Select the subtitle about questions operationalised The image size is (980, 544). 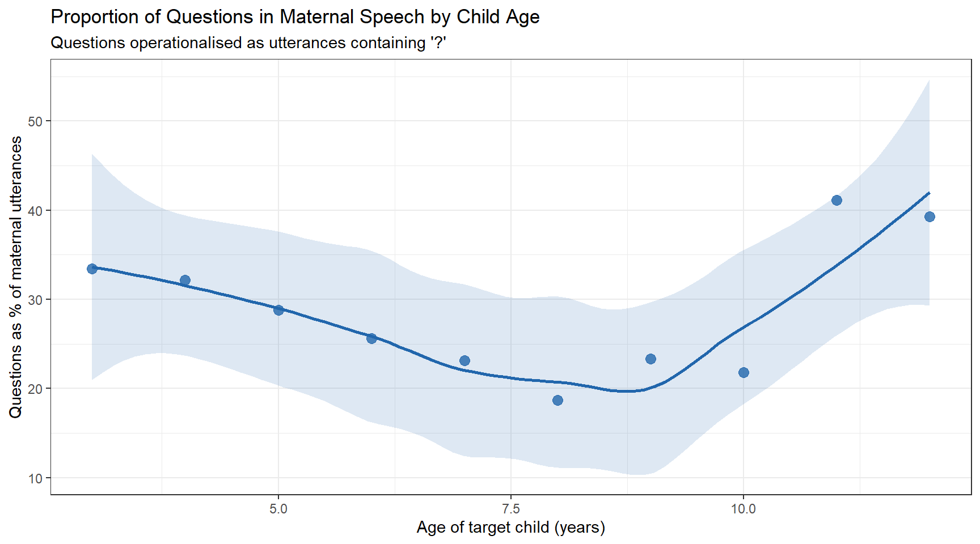(248, 43)
